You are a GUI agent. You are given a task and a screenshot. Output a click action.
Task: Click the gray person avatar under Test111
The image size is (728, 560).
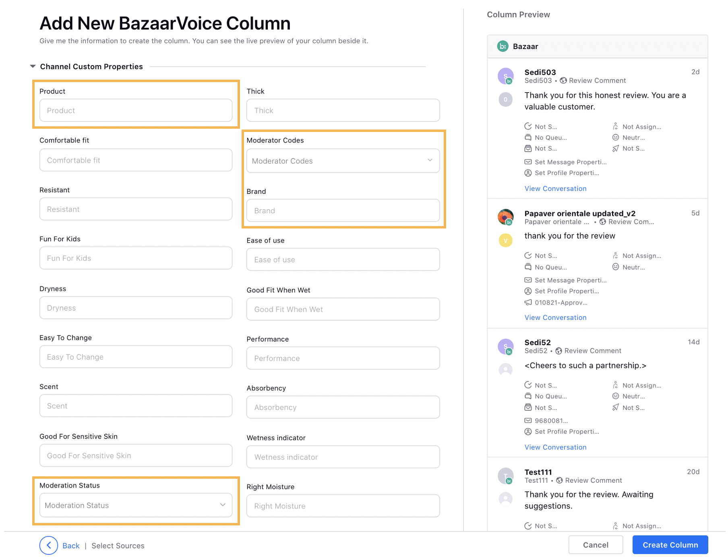coord(506,499)
